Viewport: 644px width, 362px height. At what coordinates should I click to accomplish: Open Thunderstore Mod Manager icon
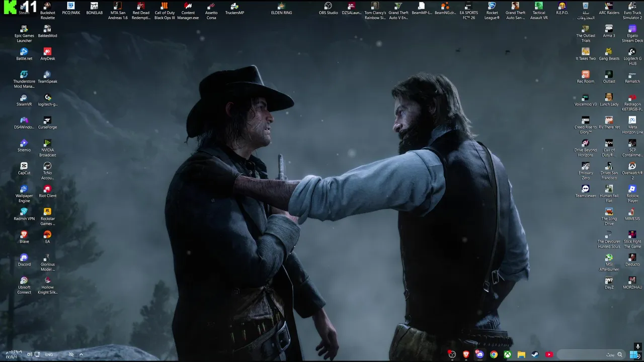pyautogui.click(x=24, y=79)
